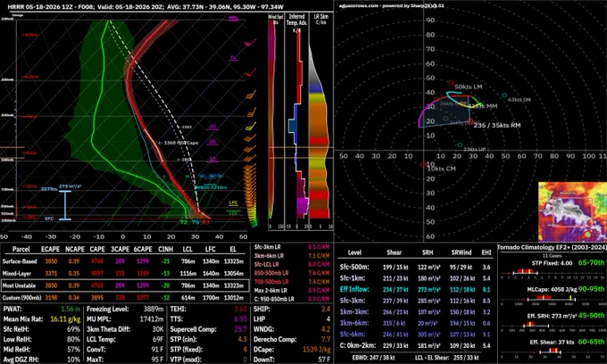Click the Max 2-6km LR label

[270, 291]
